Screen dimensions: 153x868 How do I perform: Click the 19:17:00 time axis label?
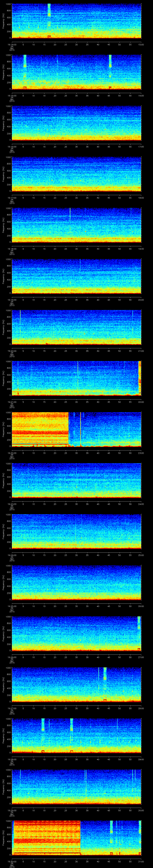(12, 197)
